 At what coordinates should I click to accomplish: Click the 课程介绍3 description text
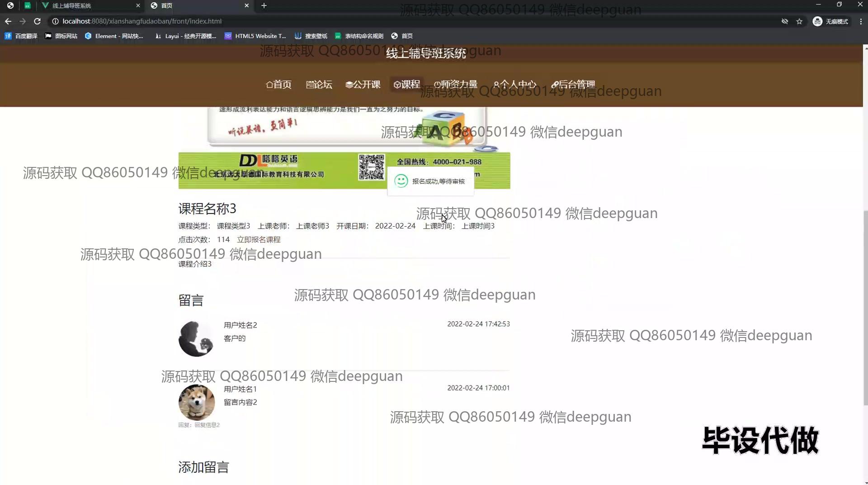(195, 264)
